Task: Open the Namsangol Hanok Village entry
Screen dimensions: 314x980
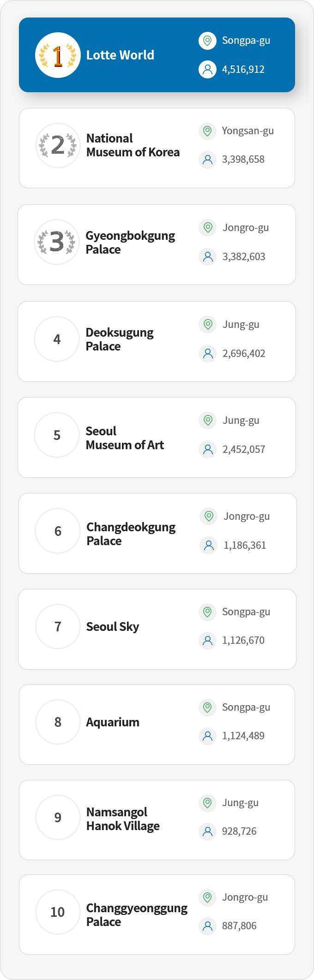Action: click(157, 819)
